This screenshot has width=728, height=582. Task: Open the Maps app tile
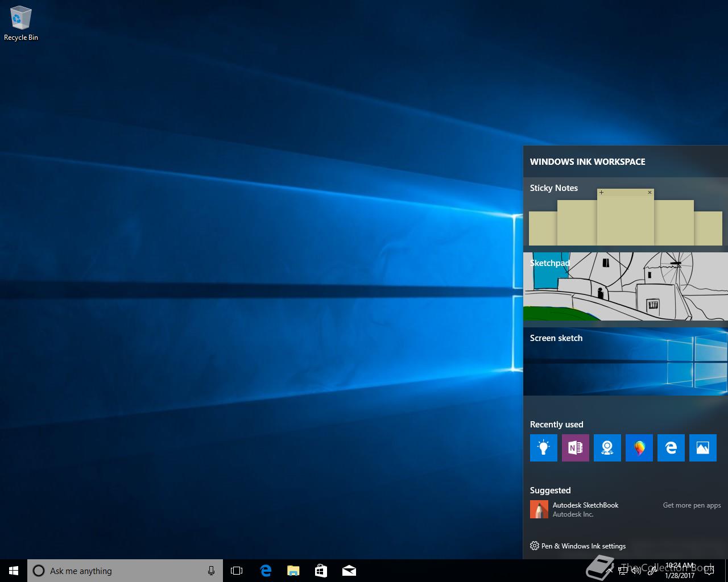click(607, 448)
